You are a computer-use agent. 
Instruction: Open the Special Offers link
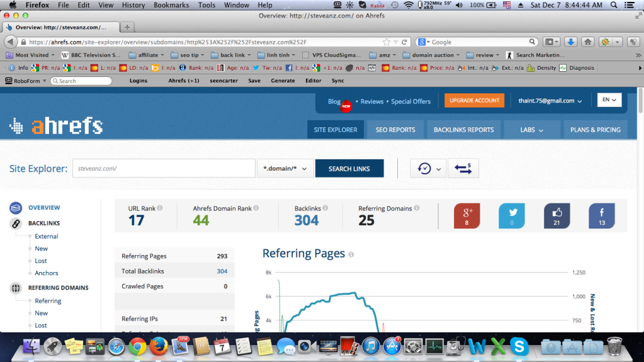410,101
